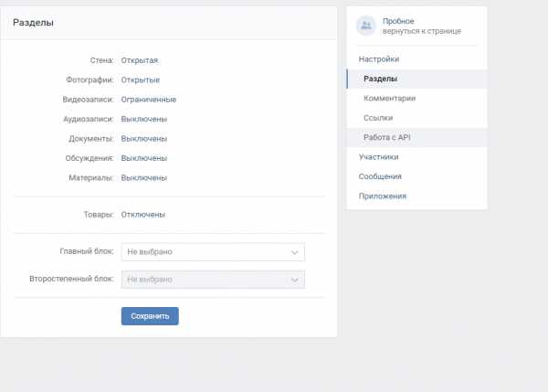
Task: Toggle Документы from Выключены
Action: [x=144, y=139]
